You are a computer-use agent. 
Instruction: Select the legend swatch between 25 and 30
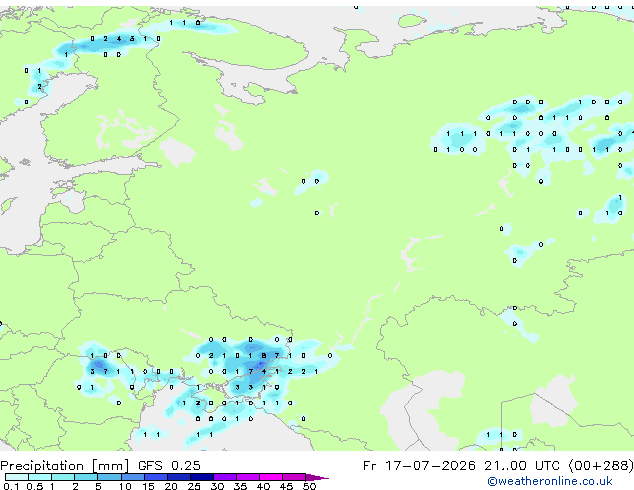(202, 477)
